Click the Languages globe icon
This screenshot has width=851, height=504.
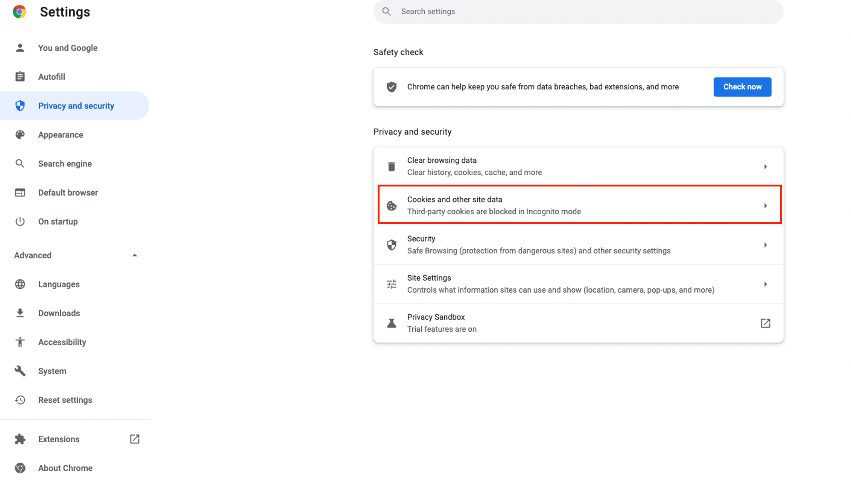click(x=20, y=284)
